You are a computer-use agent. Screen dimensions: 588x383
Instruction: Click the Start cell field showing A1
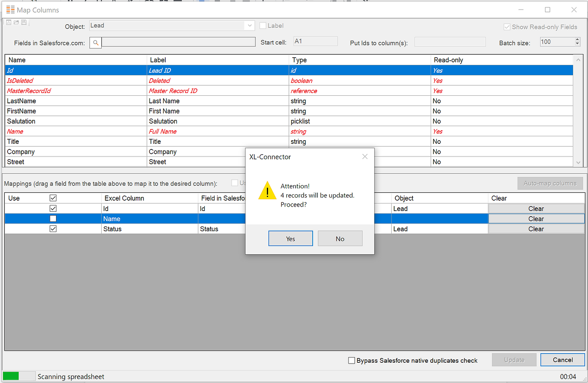click(315, 41)
